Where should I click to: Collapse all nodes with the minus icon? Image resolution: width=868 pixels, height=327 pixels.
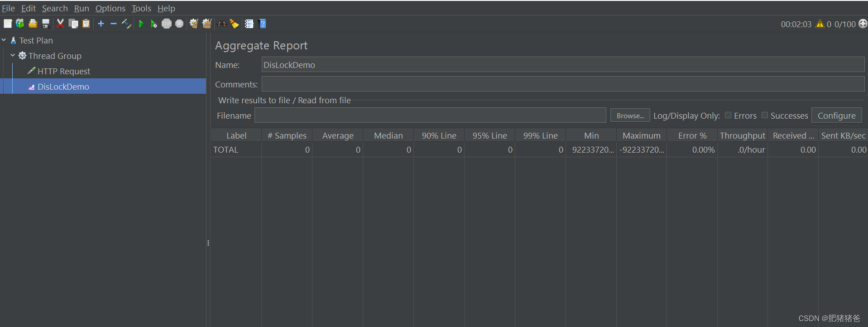tap(114, 24)
